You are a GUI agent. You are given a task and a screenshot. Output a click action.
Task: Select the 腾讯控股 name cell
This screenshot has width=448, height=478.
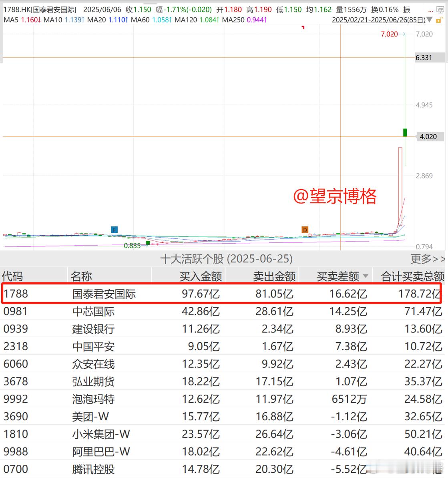pyautogui.click(x=93, y=469)
